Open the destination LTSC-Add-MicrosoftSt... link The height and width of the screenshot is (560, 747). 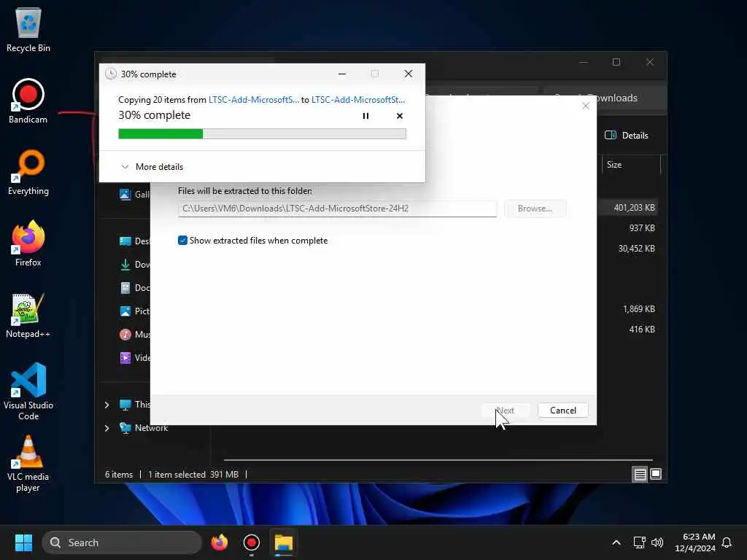(357, 99)
